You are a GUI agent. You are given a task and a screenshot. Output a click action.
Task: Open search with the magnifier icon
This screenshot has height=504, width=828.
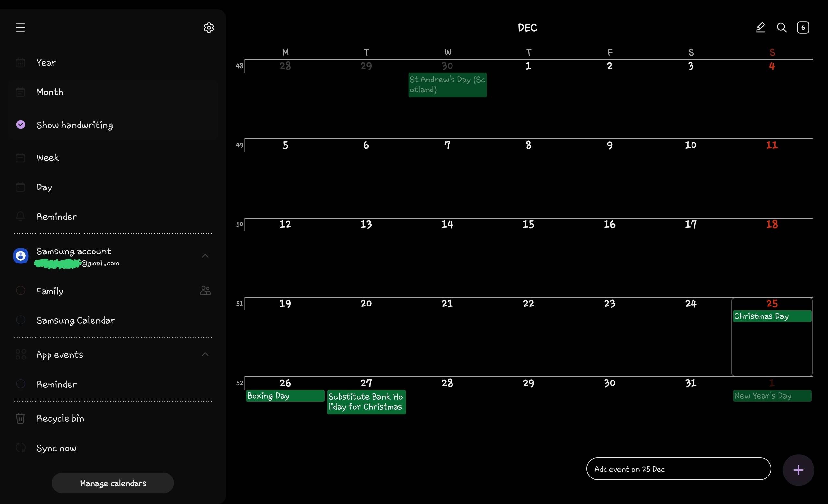tap(782, 27)
